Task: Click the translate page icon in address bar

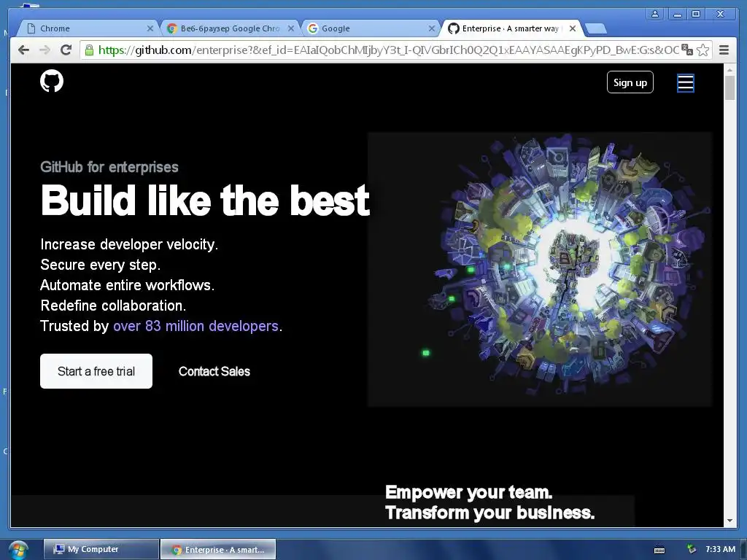Action: (687, 50)
